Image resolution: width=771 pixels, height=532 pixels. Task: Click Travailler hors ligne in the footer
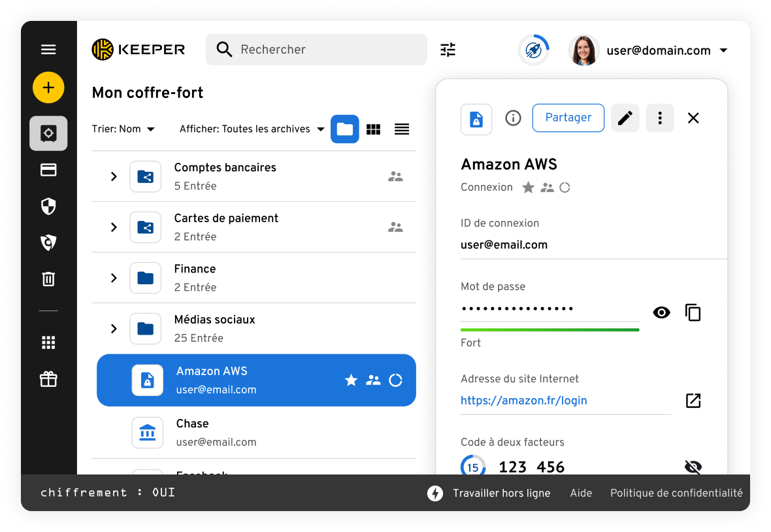click(x=489, y=493)
